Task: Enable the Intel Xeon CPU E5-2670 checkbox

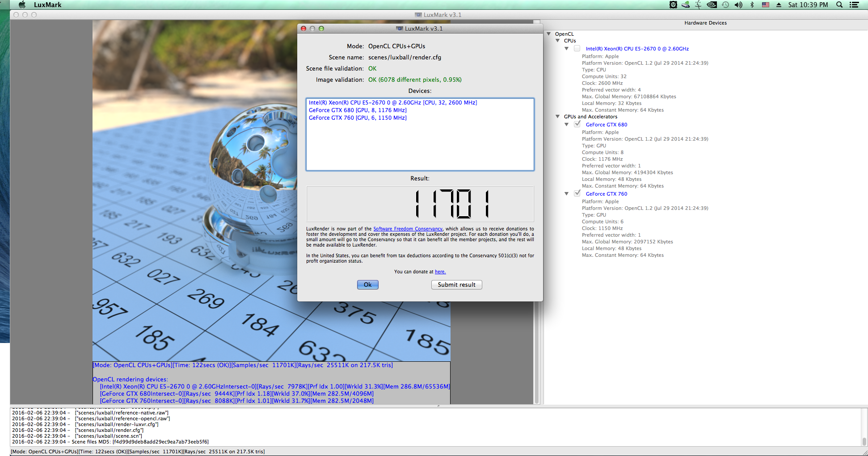Action: coord(577,49)
